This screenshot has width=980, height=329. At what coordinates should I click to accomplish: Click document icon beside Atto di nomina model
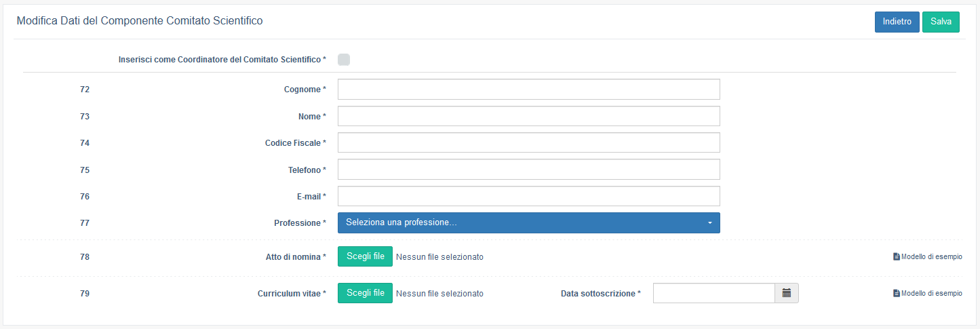897,256
